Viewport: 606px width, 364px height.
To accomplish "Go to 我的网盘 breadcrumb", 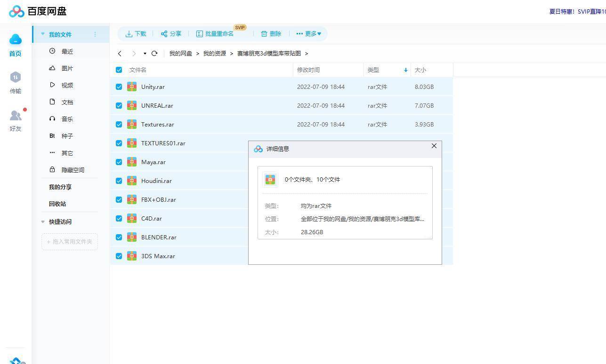I will coord(181,54).
